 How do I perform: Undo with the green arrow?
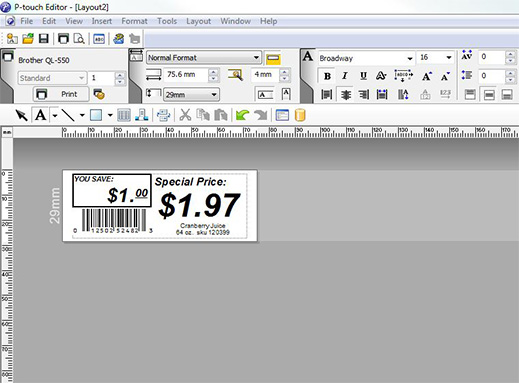[x=242, y=115]
